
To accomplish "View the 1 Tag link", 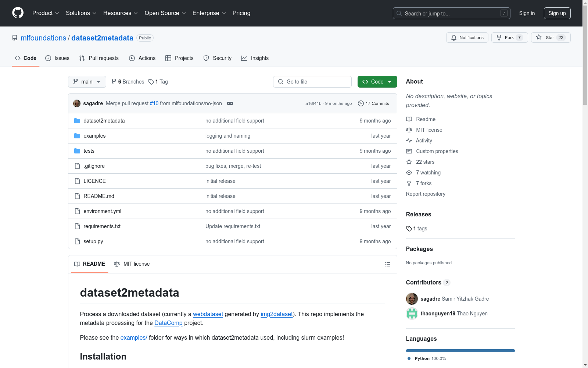I will [158, 82].
